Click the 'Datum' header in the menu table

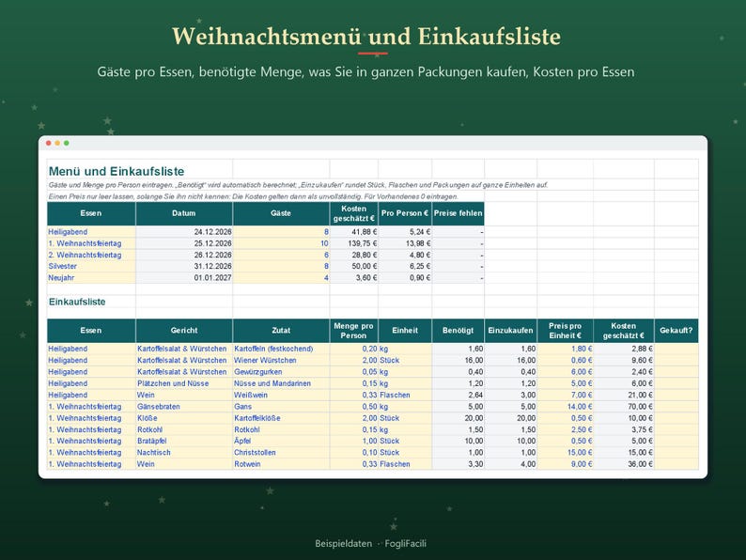pos(184,213)
